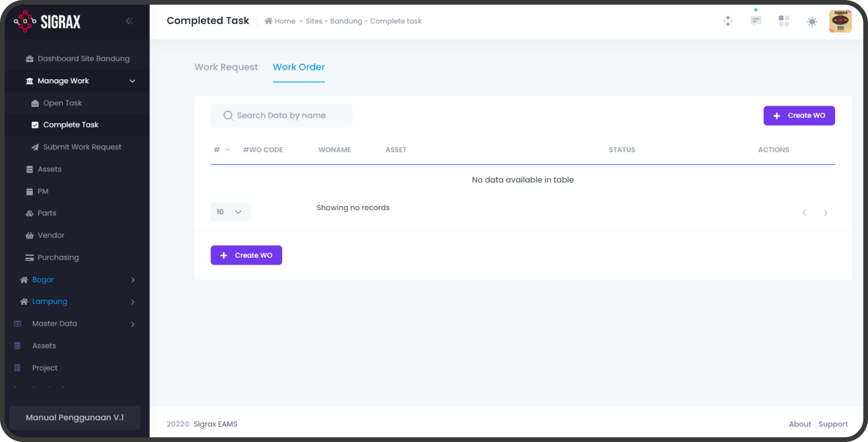Screen dimensions: 868x442
Task: Toggle light/dark theme sun icon
Action: point(812,22)
